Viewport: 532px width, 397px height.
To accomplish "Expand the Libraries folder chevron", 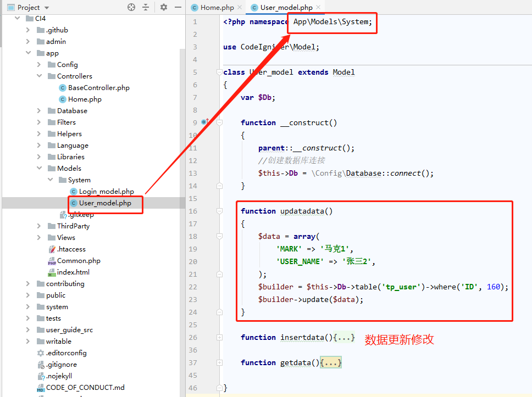I will [x=38, y=156].
